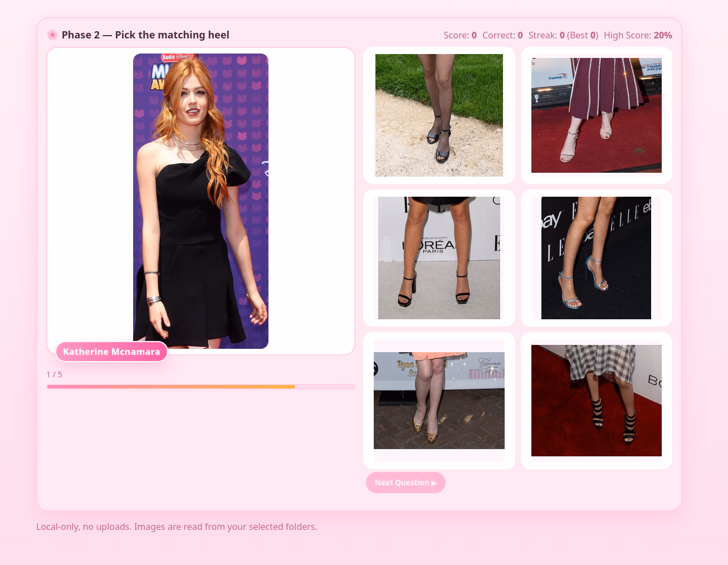Pick the heel photo on grass

(x=439, y=115)
